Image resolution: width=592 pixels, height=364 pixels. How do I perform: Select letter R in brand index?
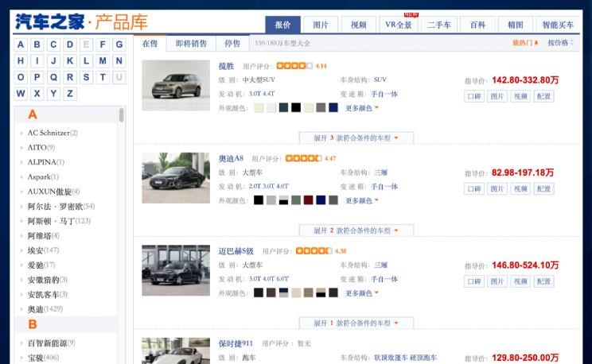pyautogui.click(x=70, y=77)
